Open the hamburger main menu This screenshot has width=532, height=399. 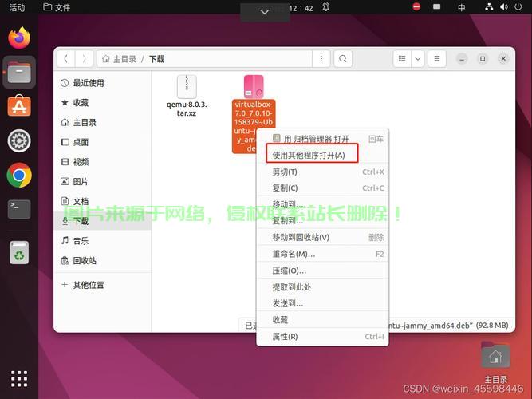(x=437, y=59)
